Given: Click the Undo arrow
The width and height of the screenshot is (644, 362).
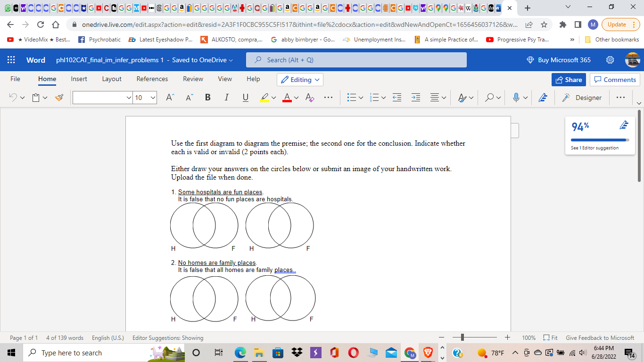Looking at the screenshot, I should 13,98.
